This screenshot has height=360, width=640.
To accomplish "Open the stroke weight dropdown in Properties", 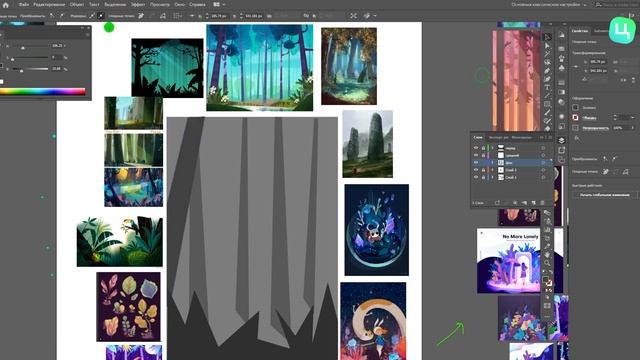I will [x=632, y=118].
